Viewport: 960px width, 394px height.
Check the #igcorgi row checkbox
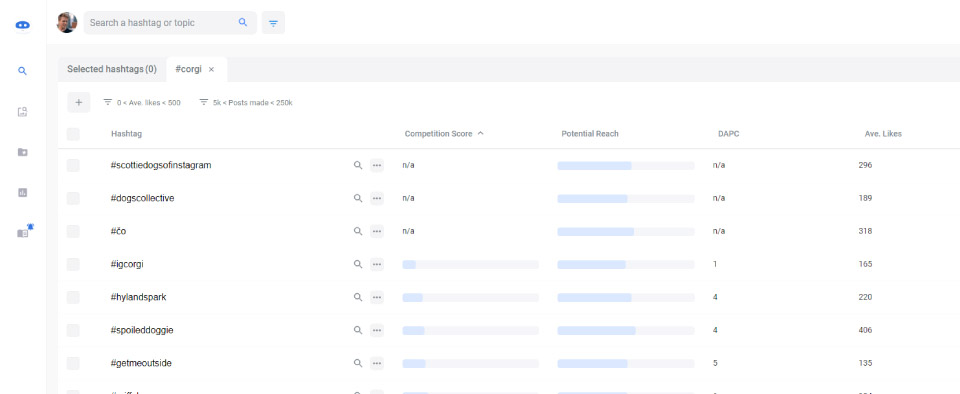coord(73,264)
